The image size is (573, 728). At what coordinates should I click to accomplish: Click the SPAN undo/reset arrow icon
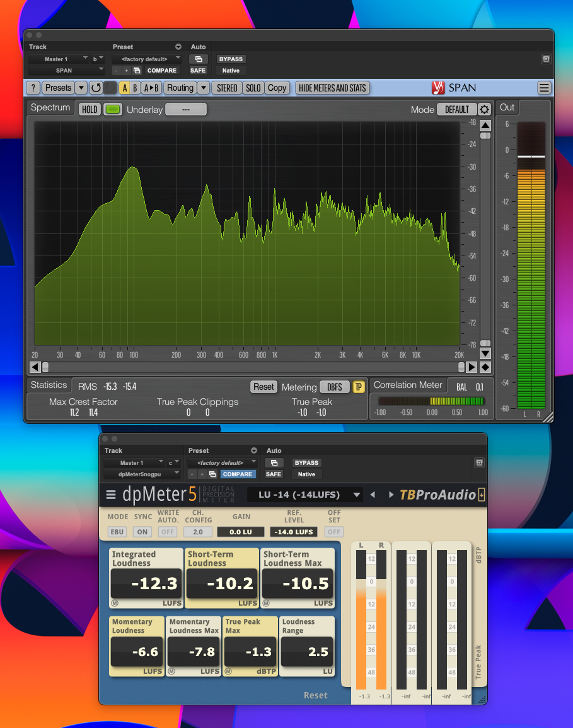click(96, 88)
